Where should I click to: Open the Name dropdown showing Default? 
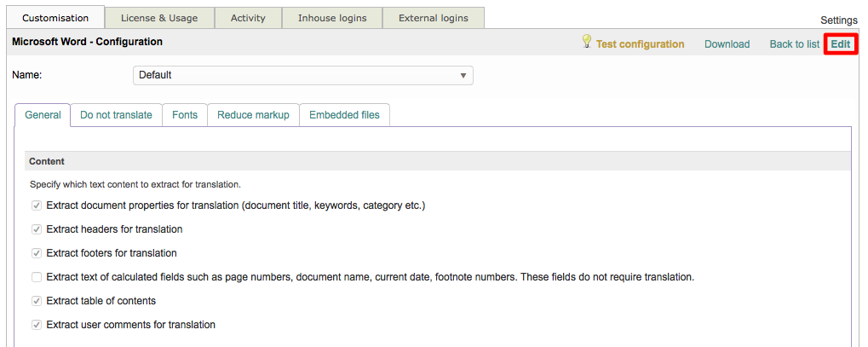coord(302,75)
